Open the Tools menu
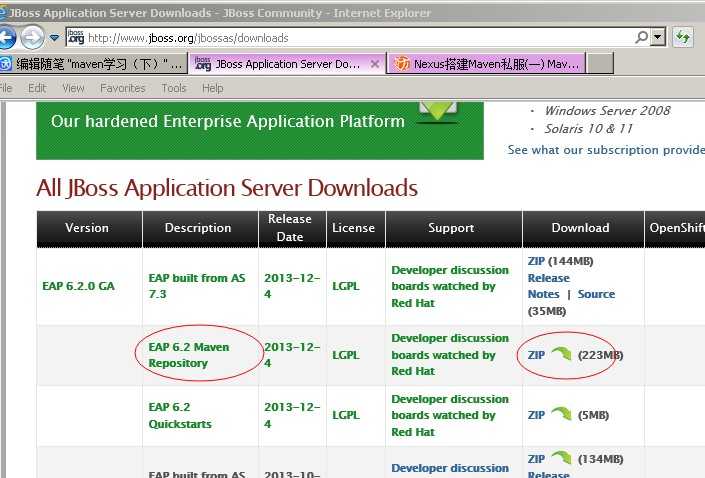Image resolution: width=705 pixels, height=478 pixels. [174, 88]
